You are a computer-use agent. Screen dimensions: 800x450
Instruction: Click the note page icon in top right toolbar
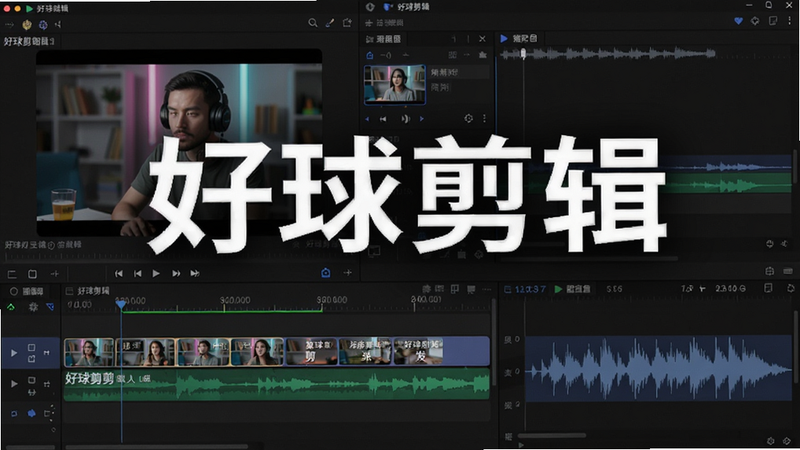tap(773, 21)
